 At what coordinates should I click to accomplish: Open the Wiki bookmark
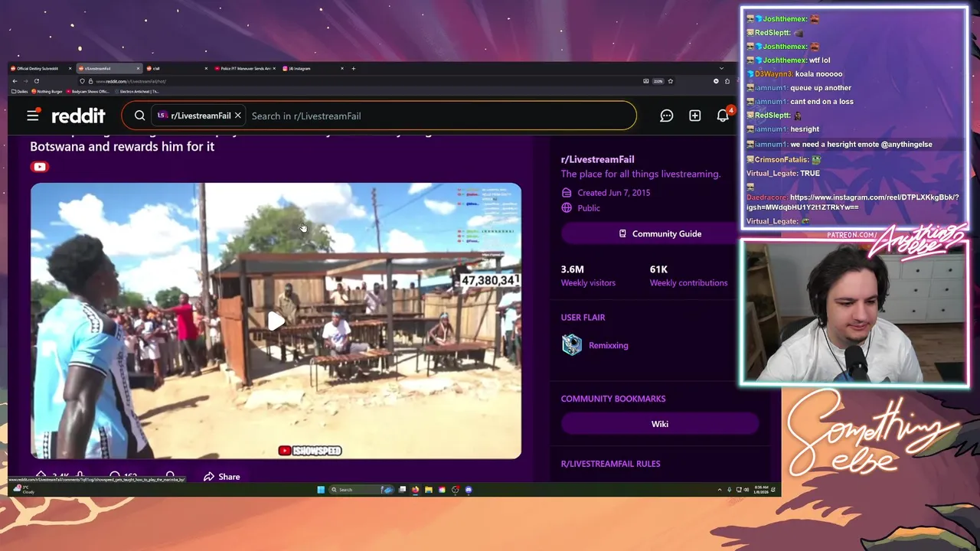click(660, 424)
